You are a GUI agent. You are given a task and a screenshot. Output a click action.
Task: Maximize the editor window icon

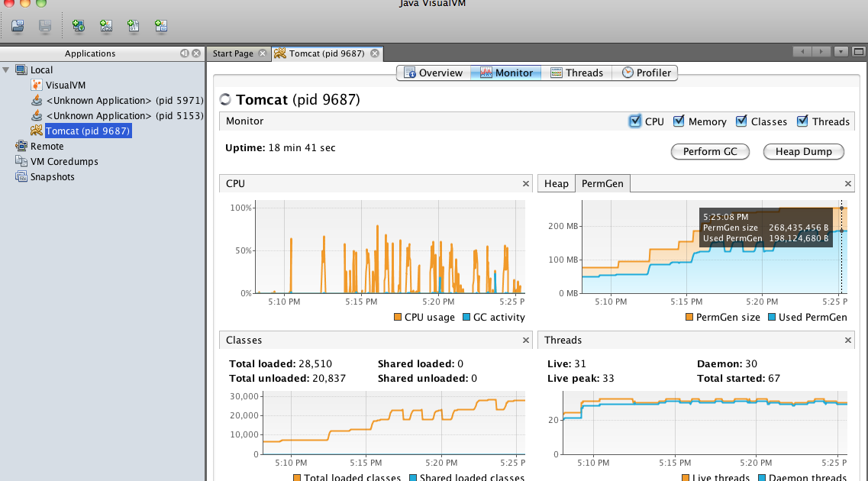(859, 51)
